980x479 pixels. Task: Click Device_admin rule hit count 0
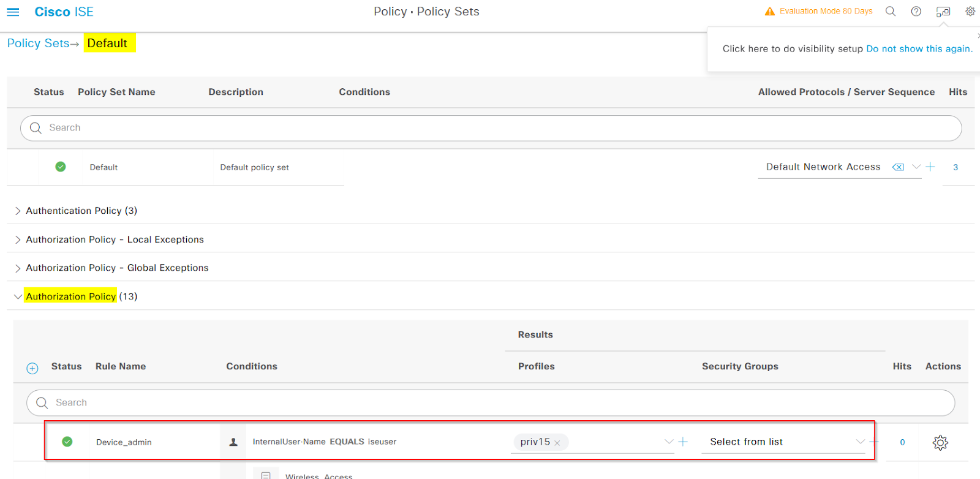(x=902, y=442)
